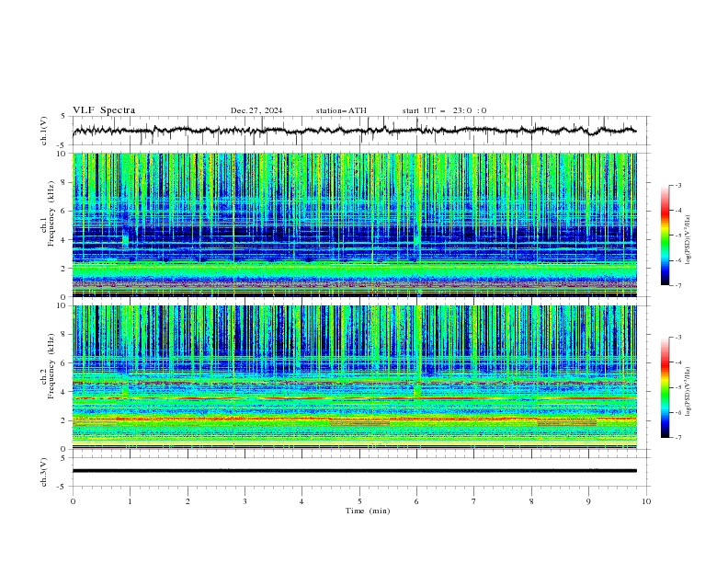This screenshot has height=563, width=728.
Task: Click time axis tick label '7'
Action: 474,501
